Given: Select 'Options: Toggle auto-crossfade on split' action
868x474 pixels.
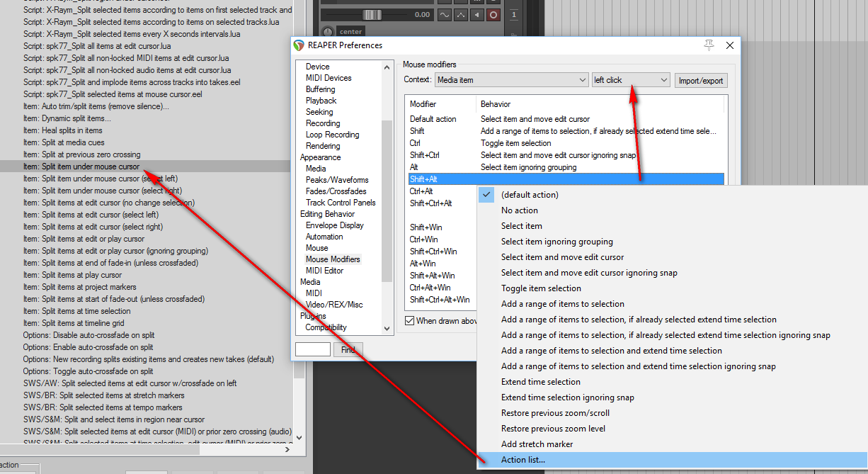Looking at the screenshot, I should (x=145, y=371).
